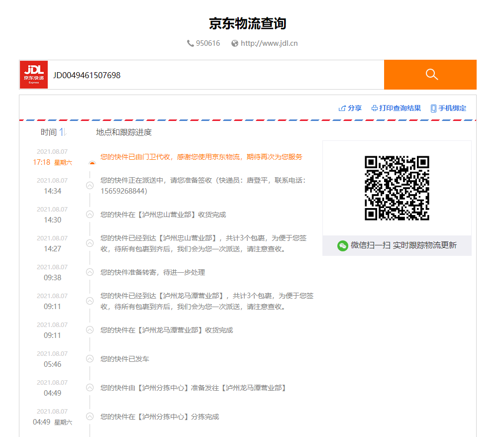Screen dimensions: 504x437
Task: Click the 地点和跟踪进度 column header
Action: click(x=124, y=132)
